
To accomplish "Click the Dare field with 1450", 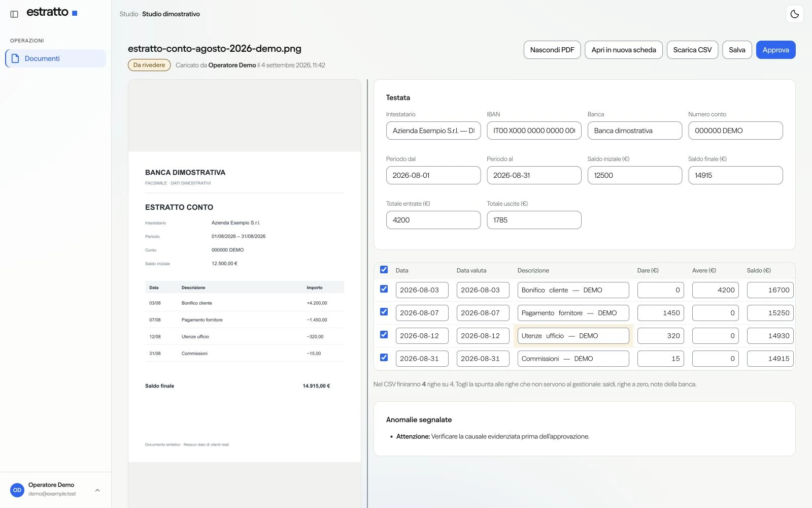I will pyautogui.click(x=661, y=313).
